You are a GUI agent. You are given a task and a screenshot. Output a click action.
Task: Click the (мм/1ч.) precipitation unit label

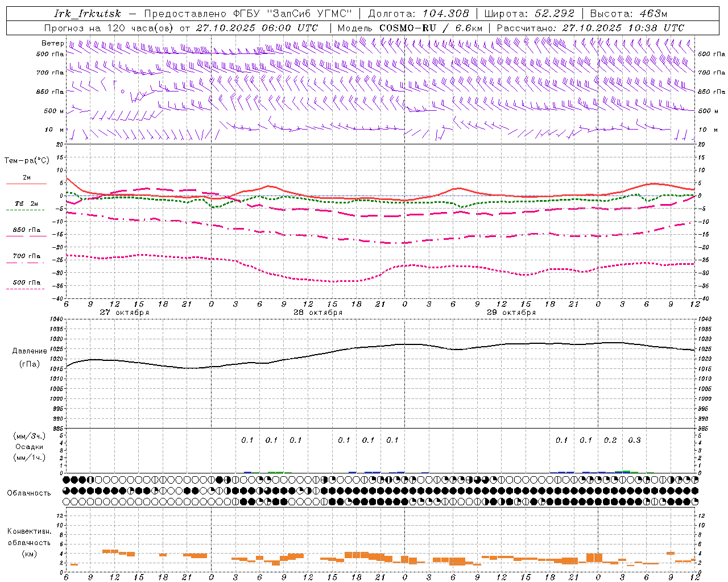30,458
